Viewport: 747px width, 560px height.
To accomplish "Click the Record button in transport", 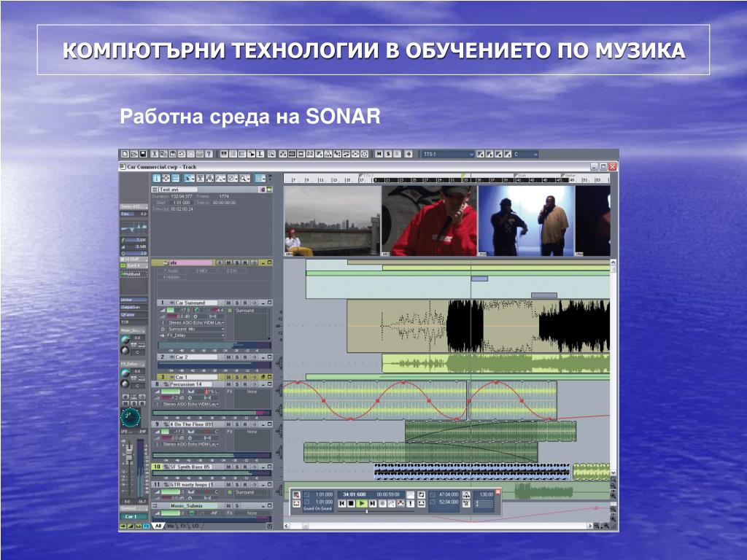I will pos(382,503).
